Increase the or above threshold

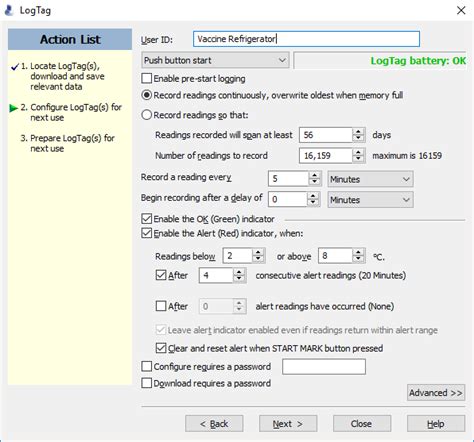point(358,252)
